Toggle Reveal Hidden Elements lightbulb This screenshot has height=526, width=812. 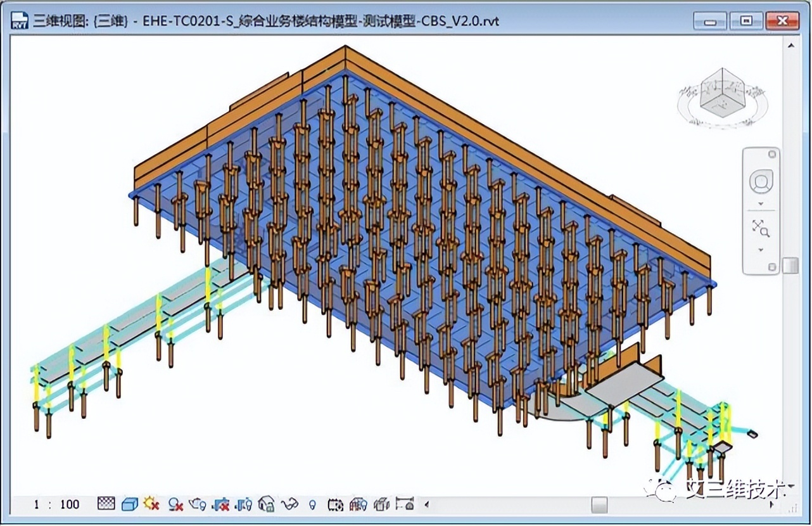(x=312, y=504)
